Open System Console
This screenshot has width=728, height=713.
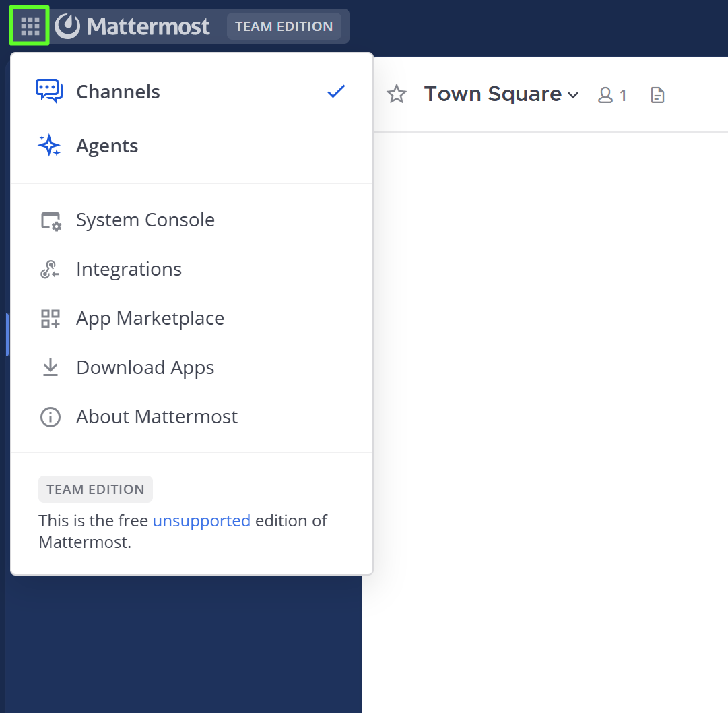192,220
